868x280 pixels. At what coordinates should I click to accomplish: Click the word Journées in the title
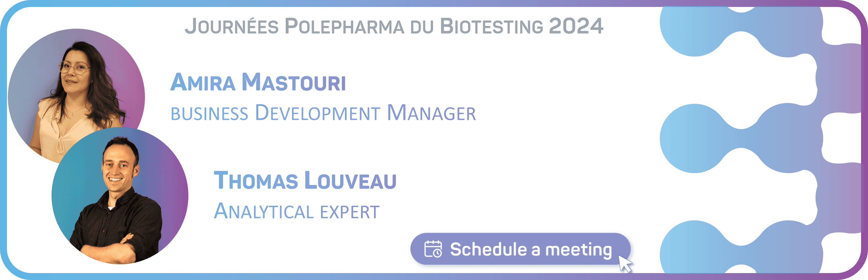pos(232,26)
